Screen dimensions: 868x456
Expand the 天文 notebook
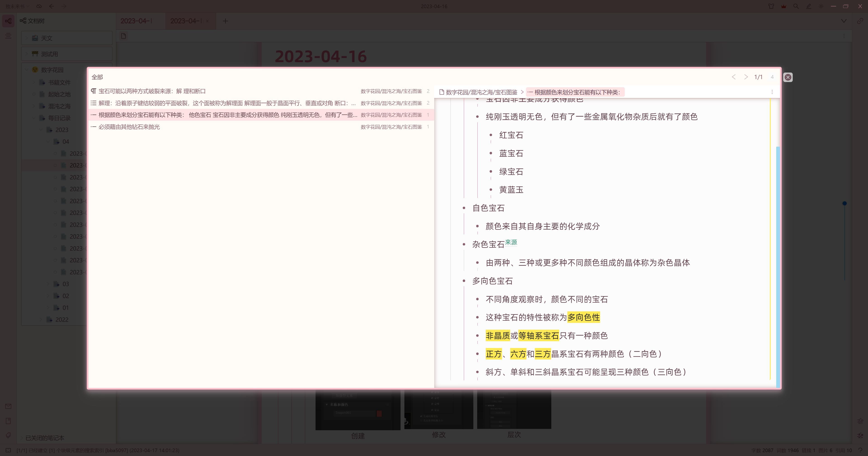[x=27, y=38]
